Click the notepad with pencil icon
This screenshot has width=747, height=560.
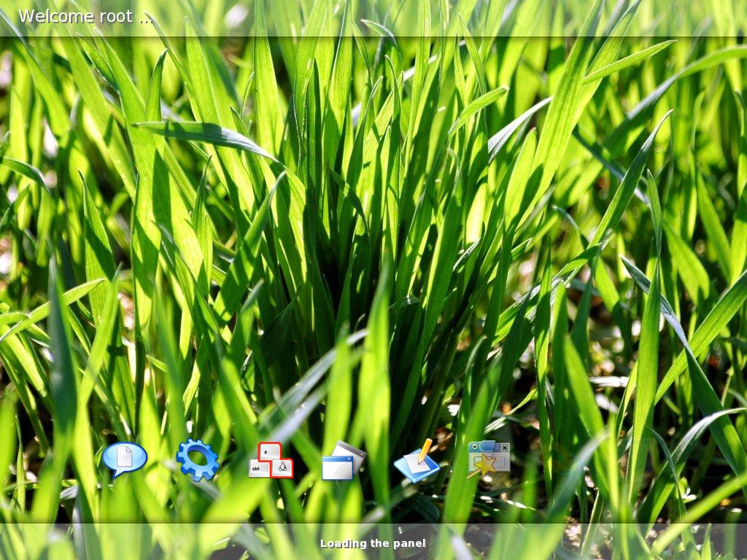[417, 461]
